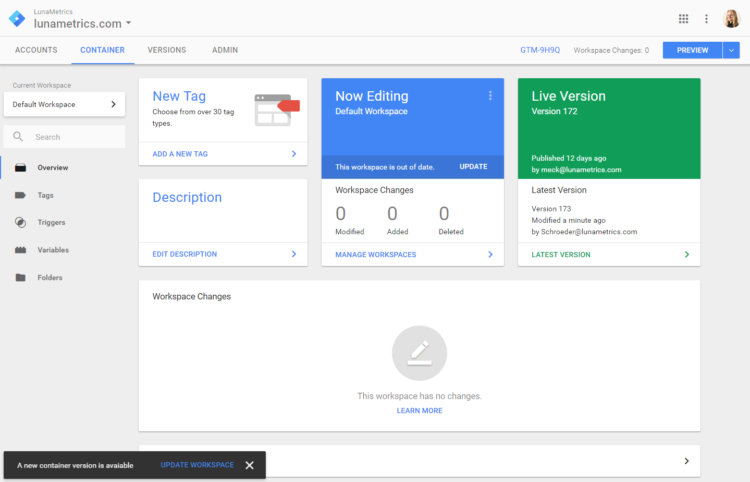Click 'by Schroeder@lunametrics.com' text
The width and height of the screenshot is (750, 482).
pos(584,231)
